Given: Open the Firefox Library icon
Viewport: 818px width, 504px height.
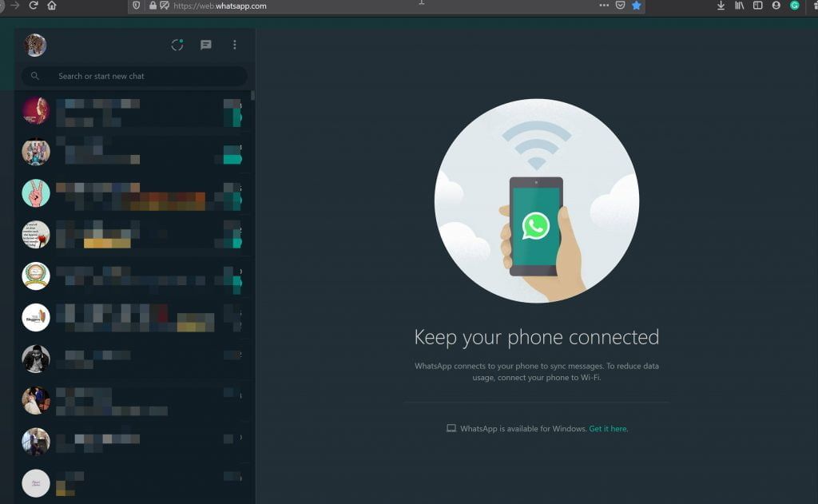Looking at the screenshot, I should [x=740, y=6].
